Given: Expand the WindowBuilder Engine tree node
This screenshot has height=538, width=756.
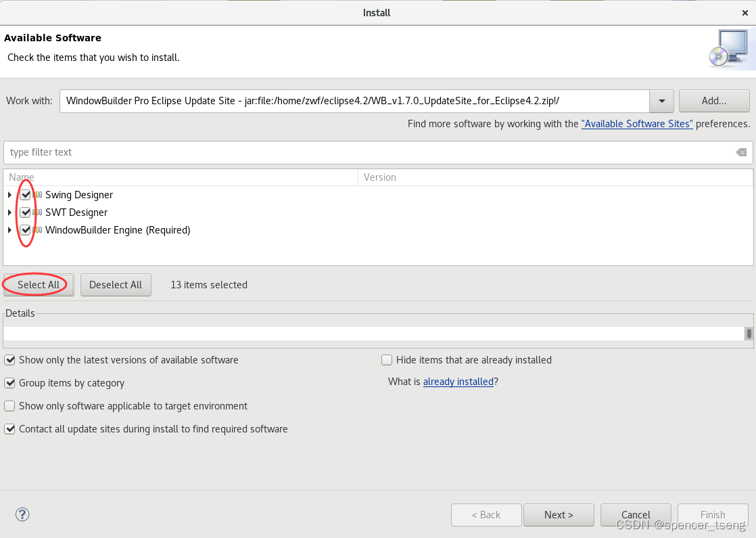Looking at the screenshot, I should tap(11, 229).
